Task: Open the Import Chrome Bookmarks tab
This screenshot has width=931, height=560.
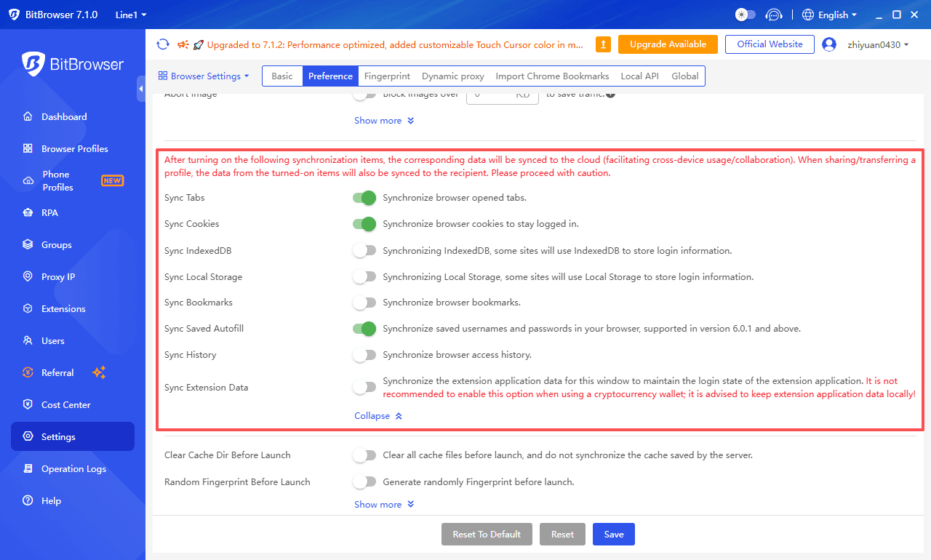Action: [552, 76]
